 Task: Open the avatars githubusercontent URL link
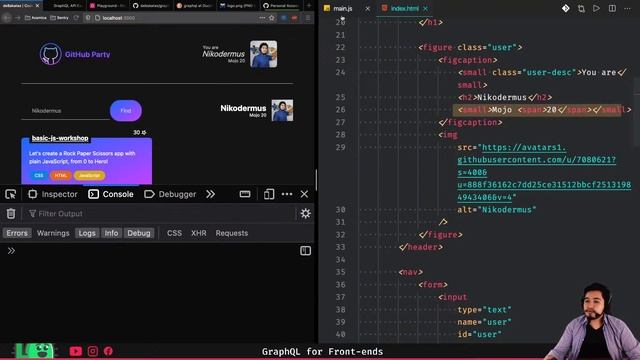click(x=544, y=172)
